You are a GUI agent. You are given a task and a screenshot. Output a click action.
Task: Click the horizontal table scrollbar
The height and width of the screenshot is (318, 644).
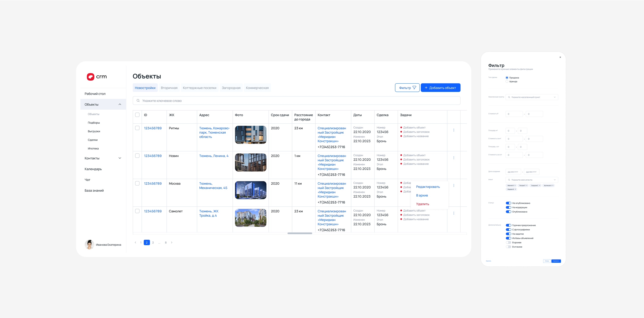pyautogui.click(x=299, y=233)
